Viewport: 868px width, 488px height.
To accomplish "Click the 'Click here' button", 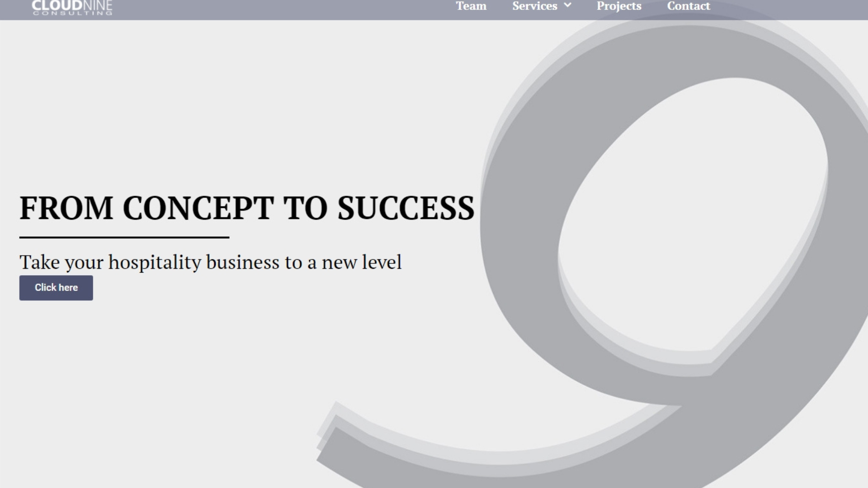I will point(56,288).
